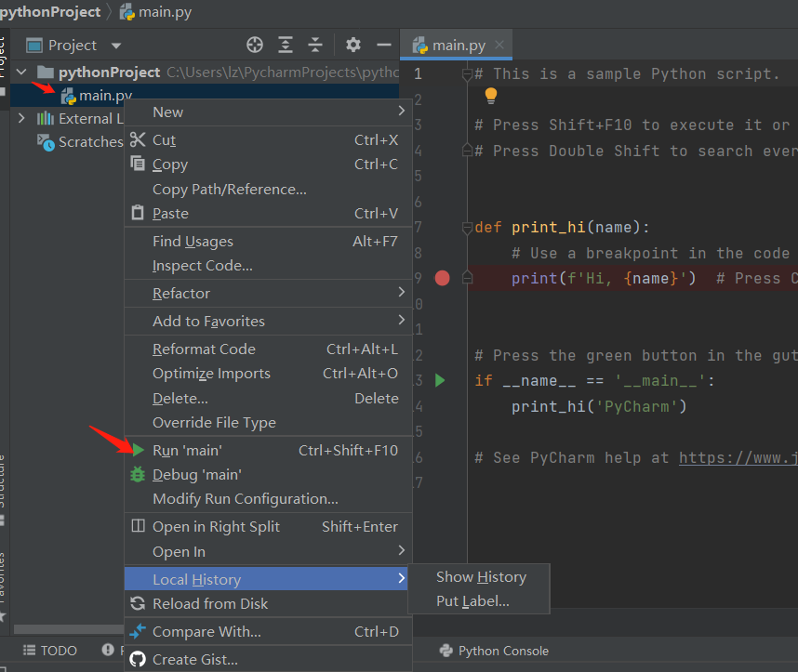Click the pythonProject breadcrumb
798x672 pixels.
[x=50, y=12]
